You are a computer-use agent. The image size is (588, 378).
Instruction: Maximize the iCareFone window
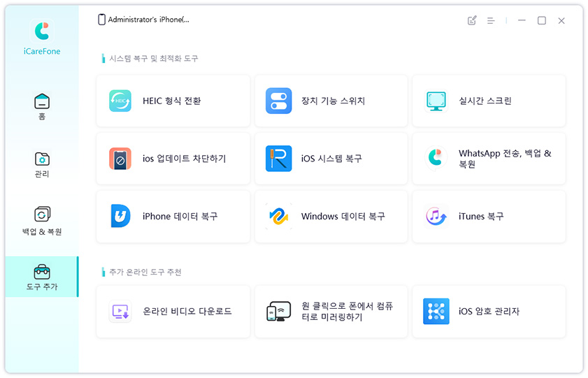541,20
